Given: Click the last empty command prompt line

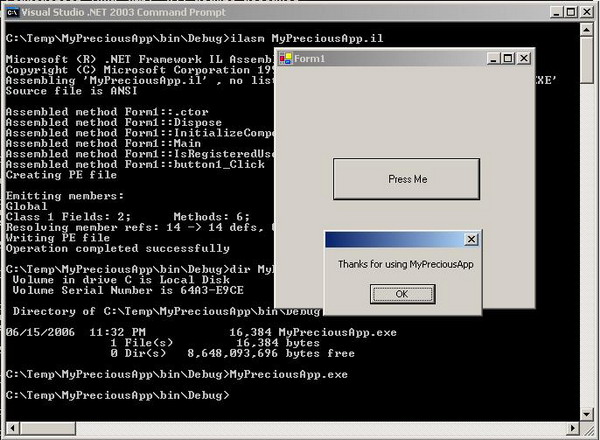Looking at the screenshot, I should click(x=117, y=395).
